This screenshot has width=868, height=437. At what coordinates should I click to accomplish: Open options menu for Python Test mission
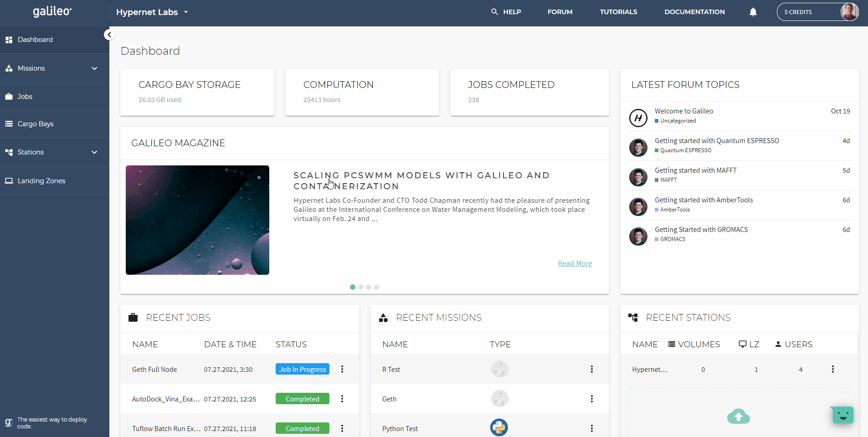click(x=592, y=428)
